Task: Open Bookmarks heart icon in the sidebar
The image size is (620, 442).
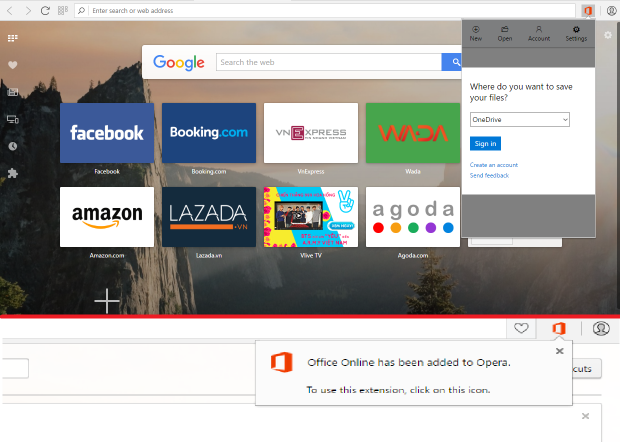Action: click(x=12, y=65)
